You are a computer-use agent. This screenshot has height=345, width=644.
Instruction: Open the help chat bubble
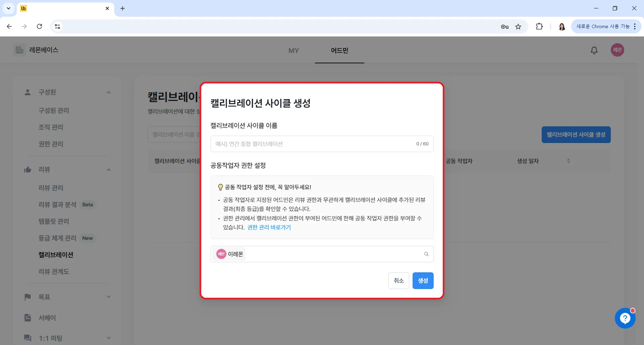click(625, 318)
